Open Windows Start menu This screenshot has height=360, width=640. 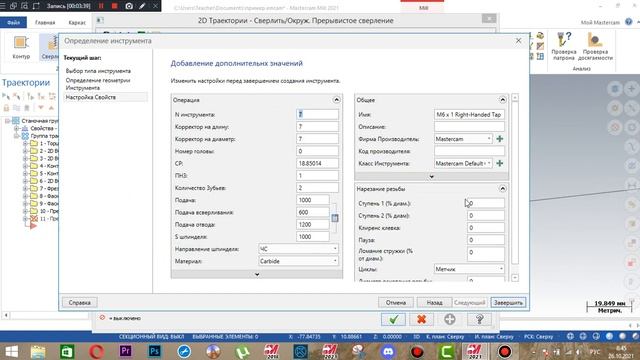click(x=11, y=351)
